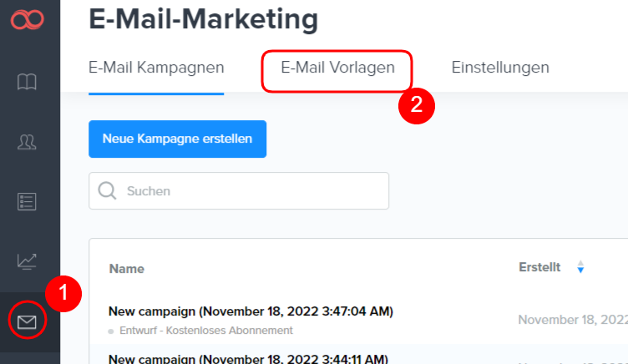Click the E-Mail-Marketing page heading
Screen dimensions: 628x364
point(203,18)
